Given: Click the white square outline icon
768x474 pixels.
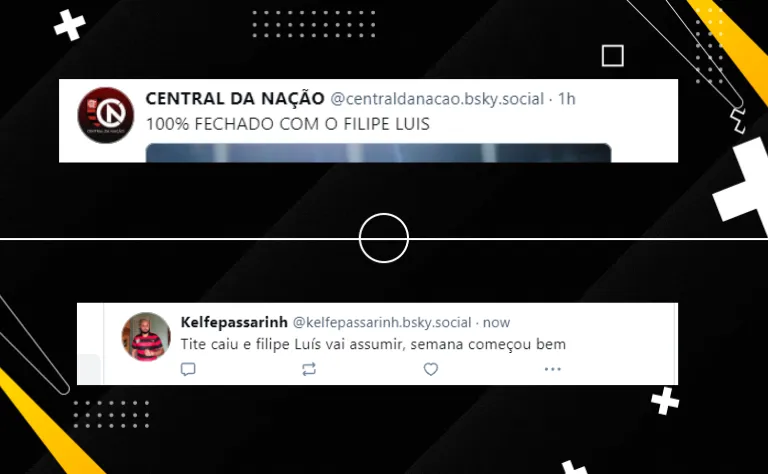Looking at the screenshot, I should [x=613, y=56].
